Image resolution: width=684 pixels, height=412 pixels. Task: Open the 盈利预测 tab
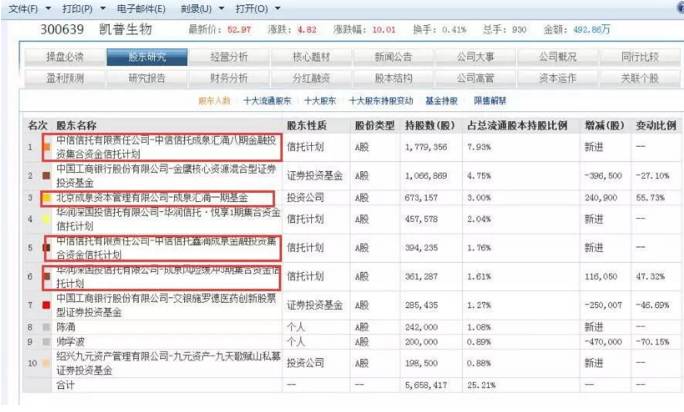click(x=65, y=78)
